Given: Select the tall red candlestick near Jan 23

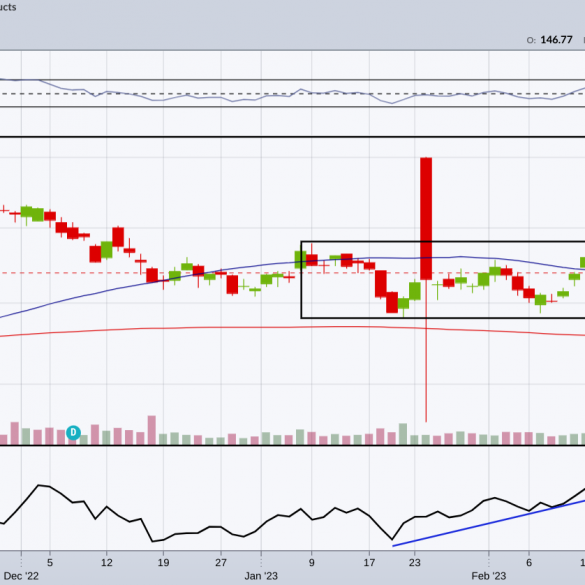Looking at the screenshot, I should click(x=426, y=218).
